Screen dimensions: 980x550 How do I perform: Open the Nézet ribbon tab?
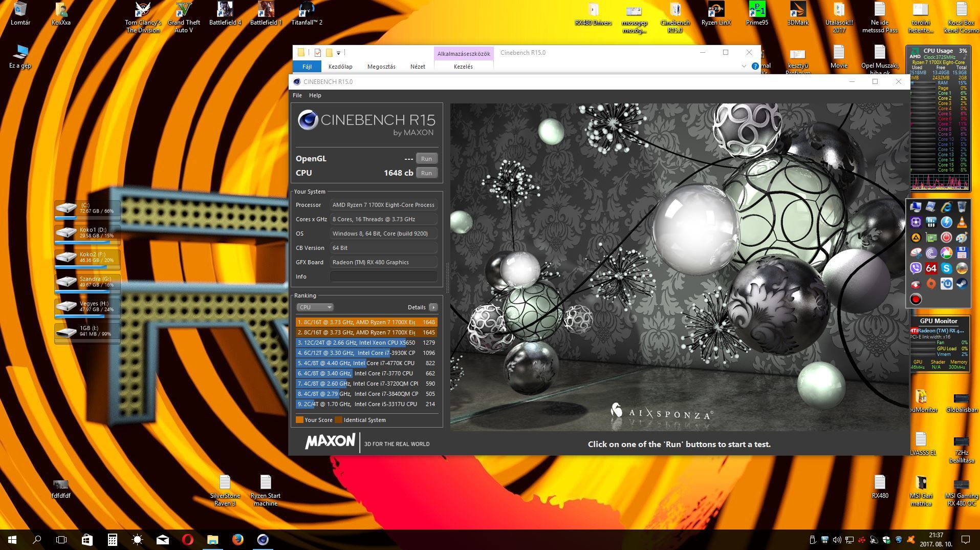418,67
